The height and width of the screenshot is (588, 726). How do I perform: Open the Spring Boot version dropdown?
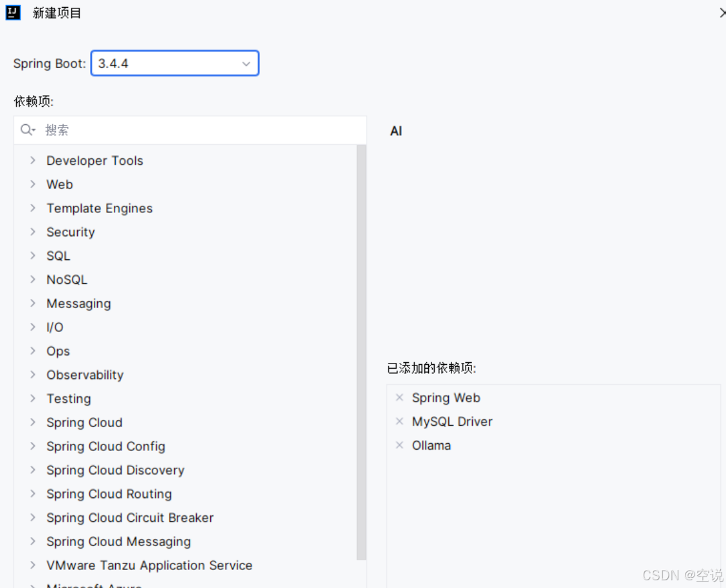pos(174,63)
